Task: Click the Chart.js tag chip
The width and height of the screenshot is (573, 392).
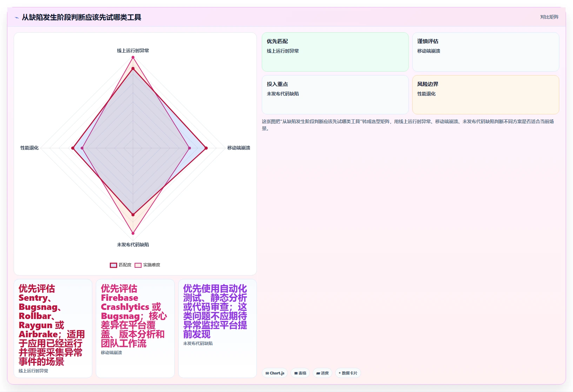Action: click(x=275, y=373)
